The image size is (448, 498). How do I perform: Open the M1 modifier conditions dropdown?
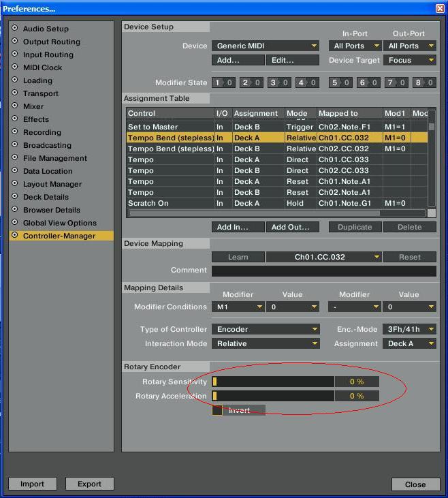coord(238,307)
